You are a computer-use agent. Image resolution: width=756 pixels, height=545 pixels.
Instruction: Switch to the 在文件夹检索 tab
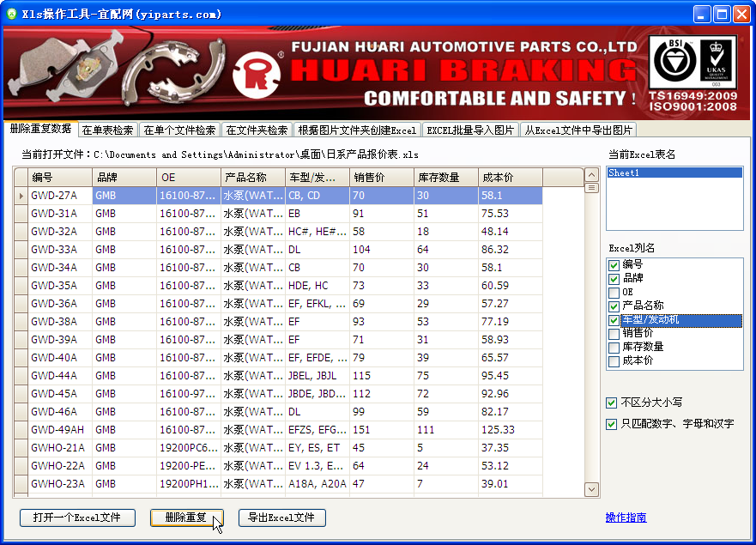point(257,130)
